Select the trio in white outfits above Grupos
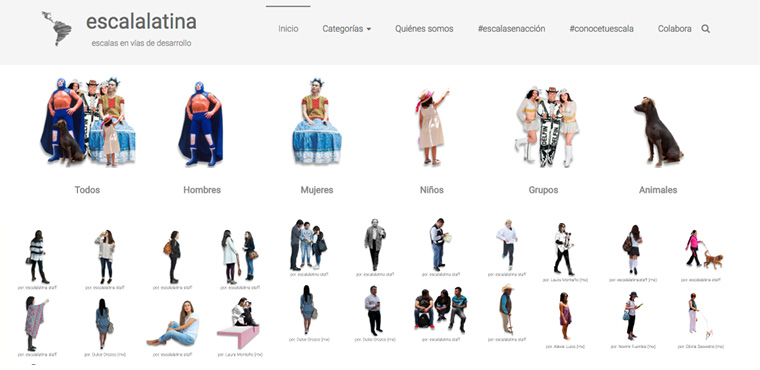The image size is (760, 370). click(x=546, y=127)
